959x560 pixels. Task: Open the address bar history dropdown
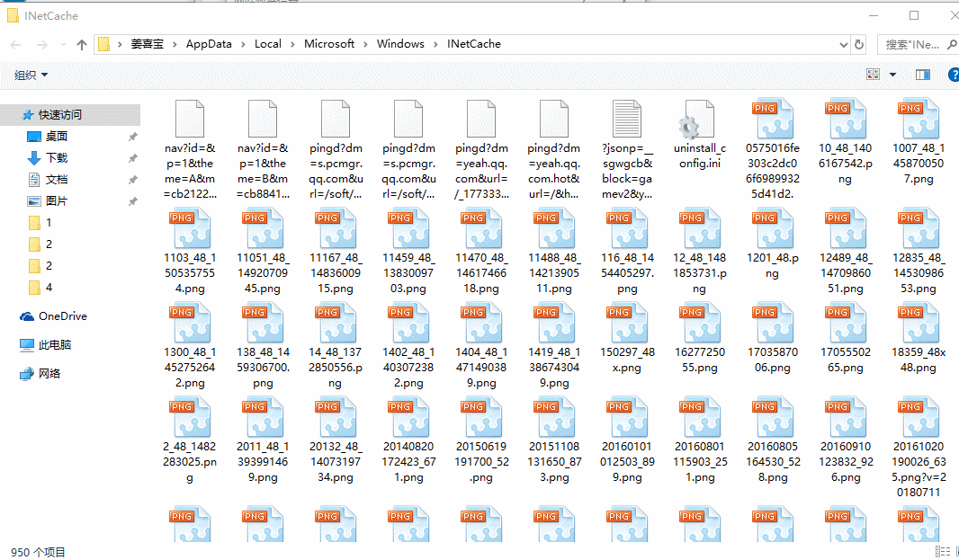[842, 44]
